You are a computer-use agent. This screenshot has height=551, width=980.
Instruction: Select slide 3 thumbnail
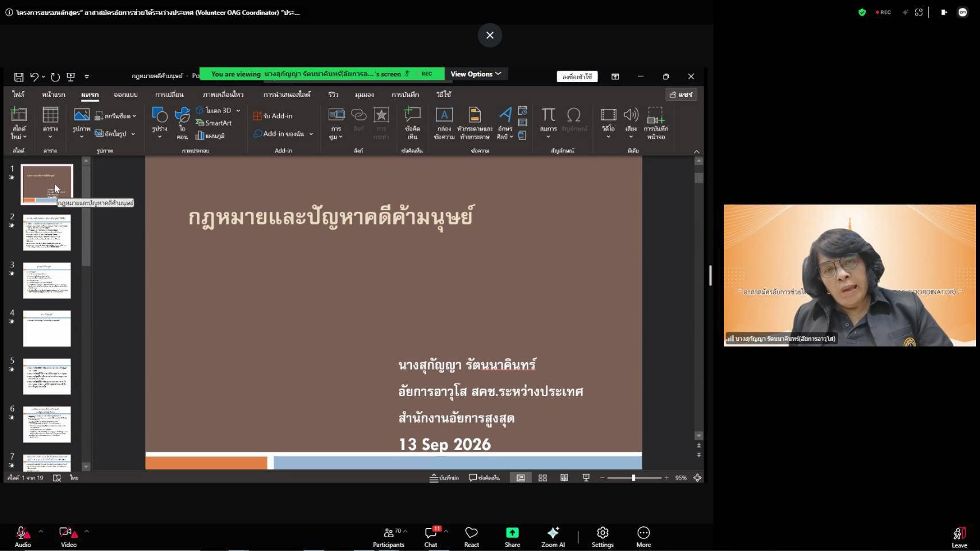[x=47, y=281]
